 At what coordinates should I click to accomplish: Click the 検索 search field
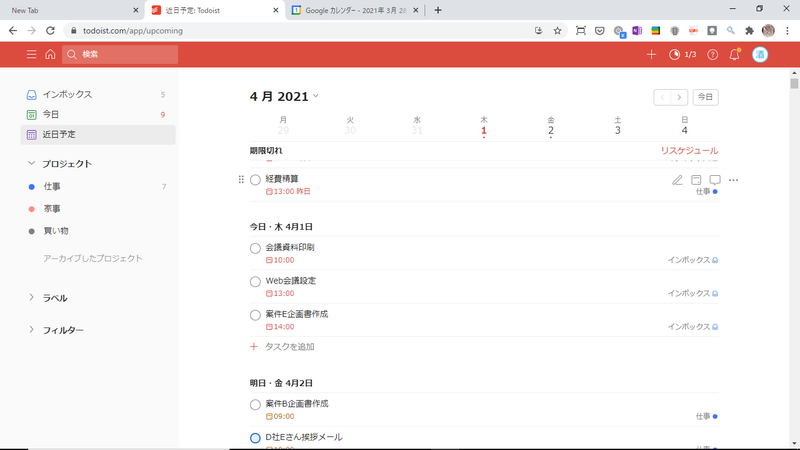pyautogui.click(x=120, y=54)
